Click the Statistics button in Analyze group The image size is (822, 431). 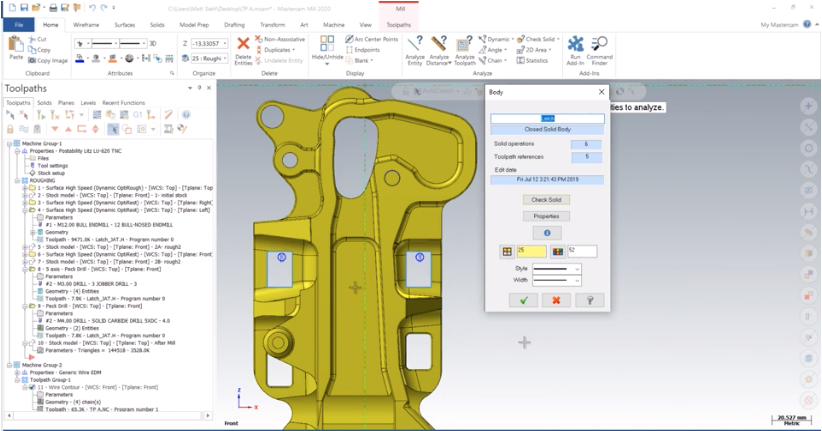[x=532, y=61]
